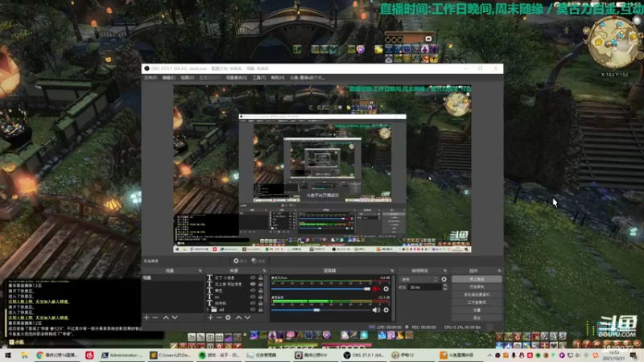
Task: Open OBS settings with the 设置 button
Action: tap(477, 311)
